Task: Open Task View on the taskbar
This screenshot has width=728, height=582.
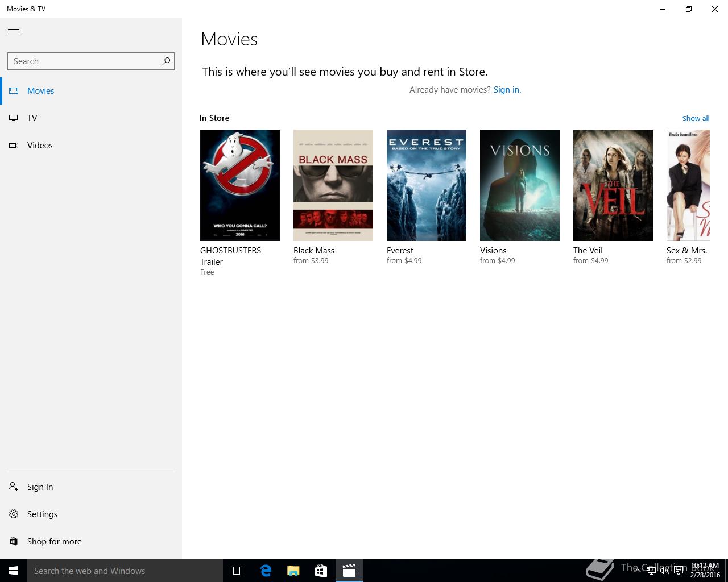Action: pyautogui.click(x=237, y=571)
